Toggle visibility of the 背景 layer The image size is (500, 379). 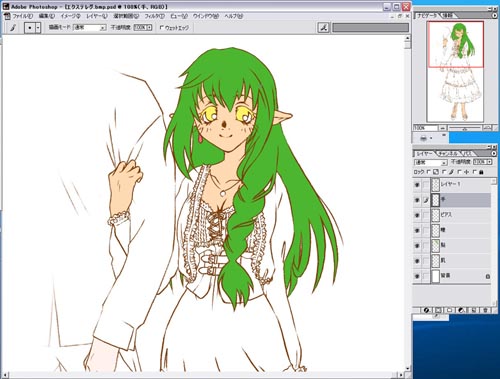(x=417, y=276)
